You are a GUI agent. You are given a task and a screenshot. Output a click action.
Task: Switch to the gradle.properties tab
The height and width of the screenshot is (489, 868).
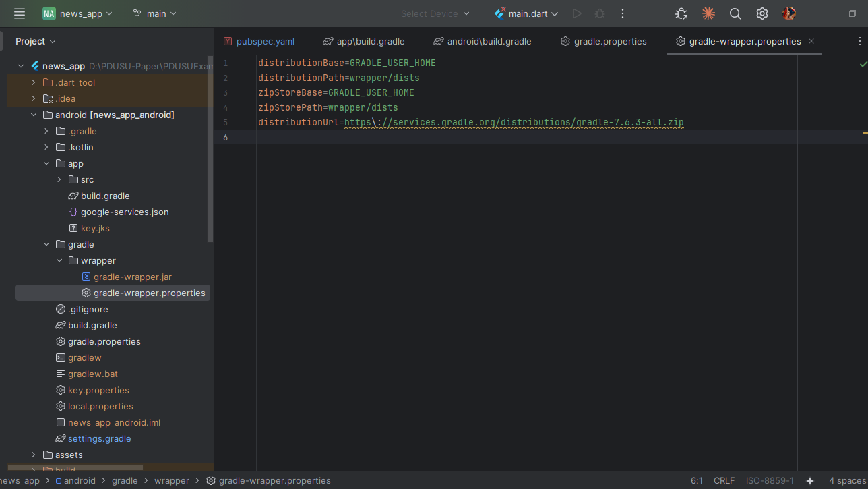pos(604,41)
